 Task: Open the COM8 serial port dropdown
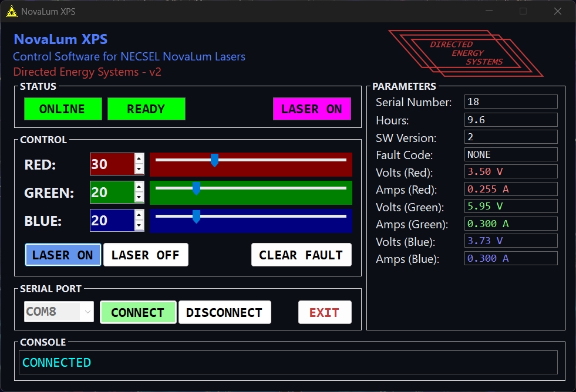pyautogui.click(x=59, y=312)
